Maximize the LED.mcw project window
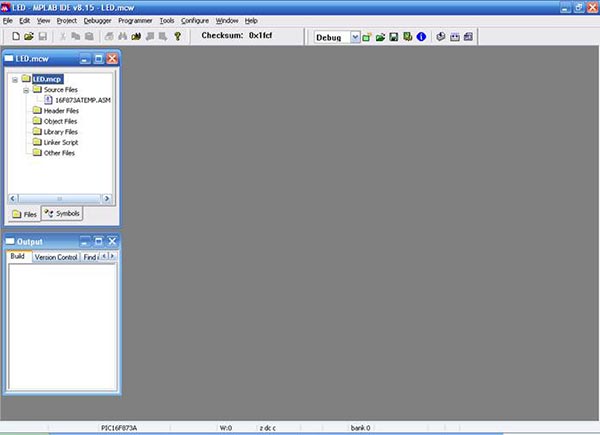This screenshot has height=435, width=600. coord(99,59)
